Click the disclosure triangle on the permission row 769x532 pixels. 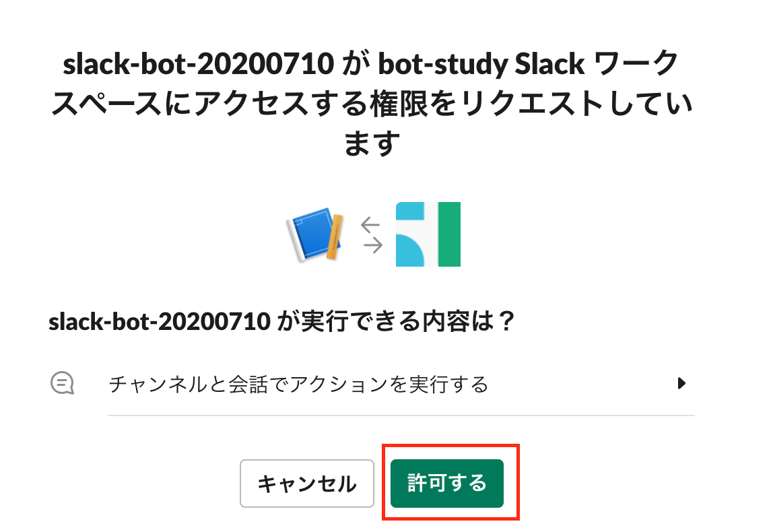[x=682, y=383]
